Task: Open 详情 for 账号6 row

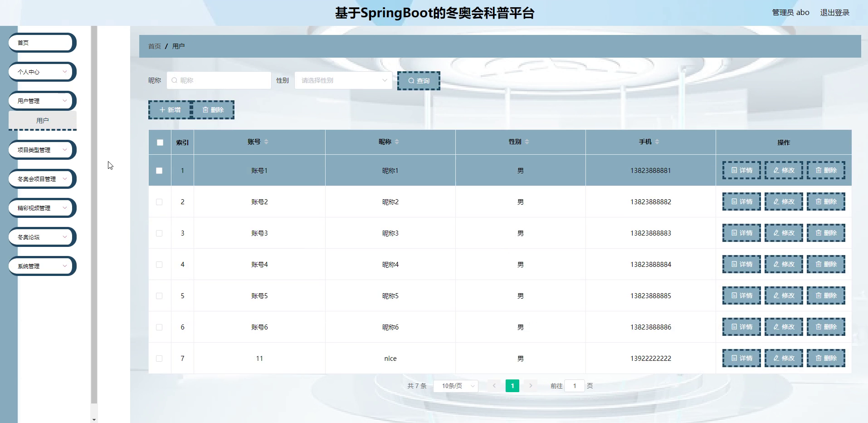Action: click(741, 327)
